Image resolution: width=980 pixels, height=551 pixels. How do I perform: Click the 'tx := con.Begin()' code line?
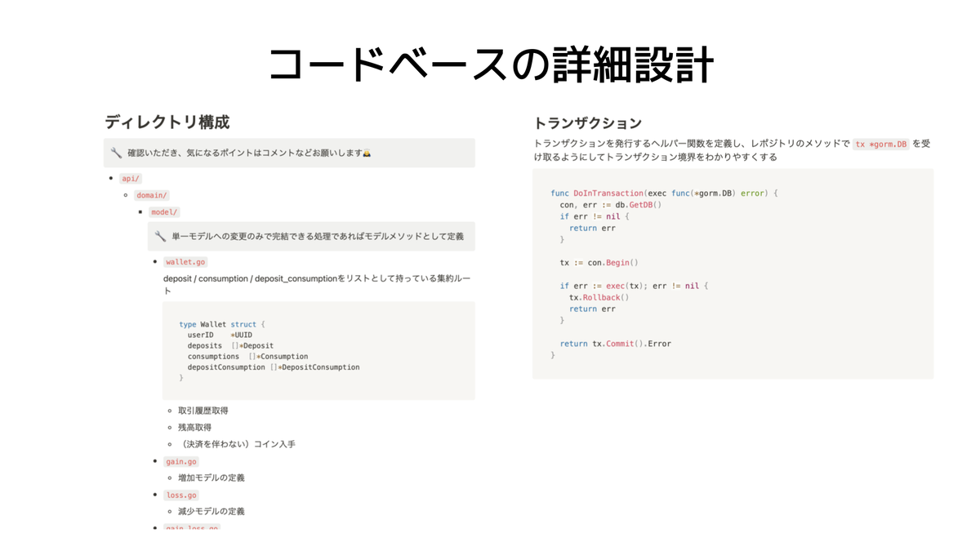tap(599, 263)
